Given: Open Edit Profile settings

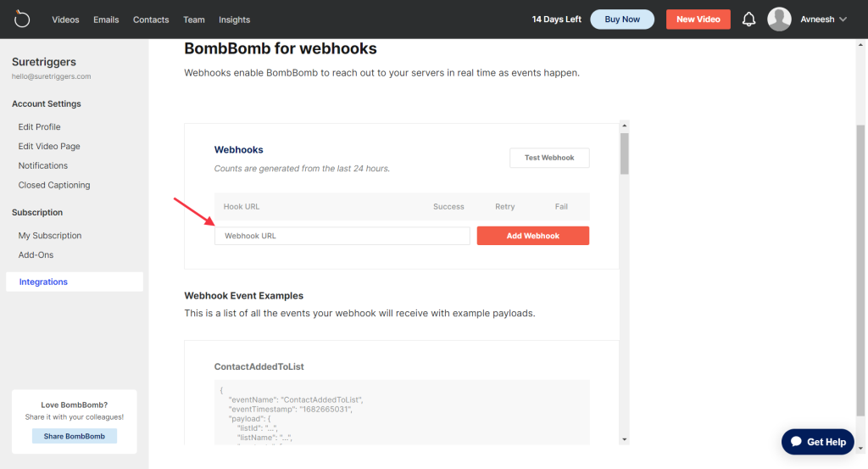Looking at the screenshot, I should point(40,126).
